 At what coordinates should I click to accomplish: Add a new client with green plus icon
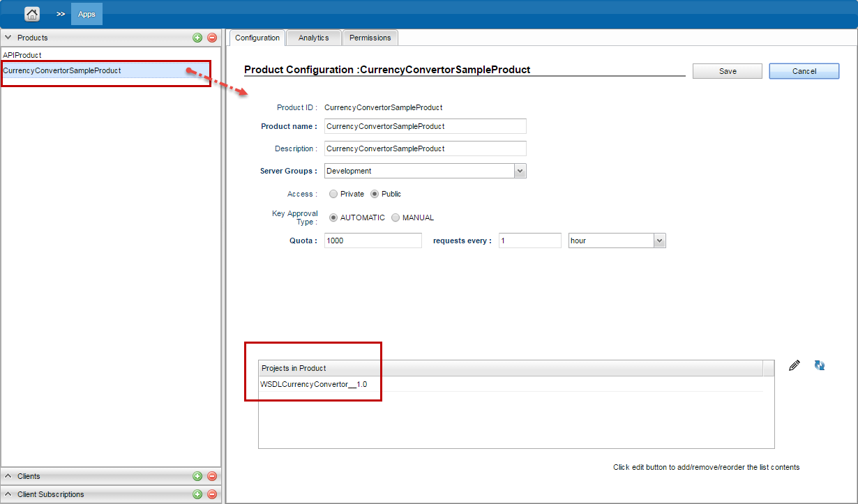pyautogui.click(x=197, y=476)
